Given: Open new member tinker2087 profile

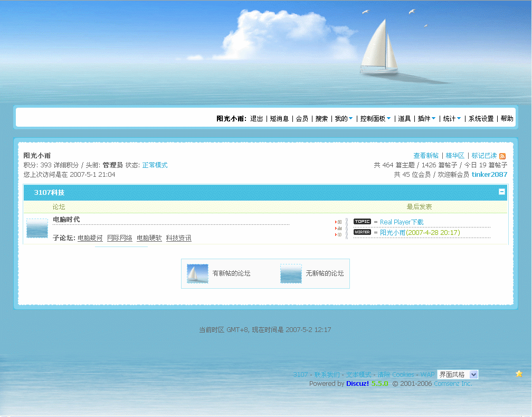Looking at the screenshot, I should coord(489,174).
